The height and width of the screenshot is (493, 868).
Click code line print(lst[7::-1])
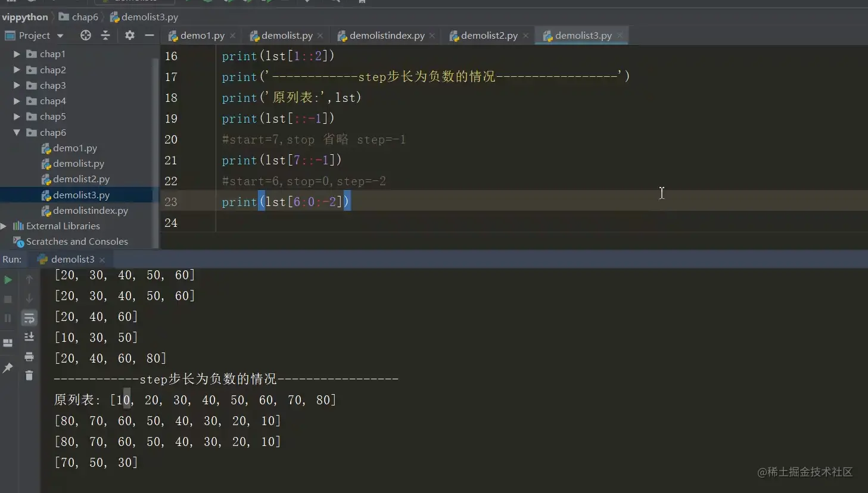click(x=282, y=160)
